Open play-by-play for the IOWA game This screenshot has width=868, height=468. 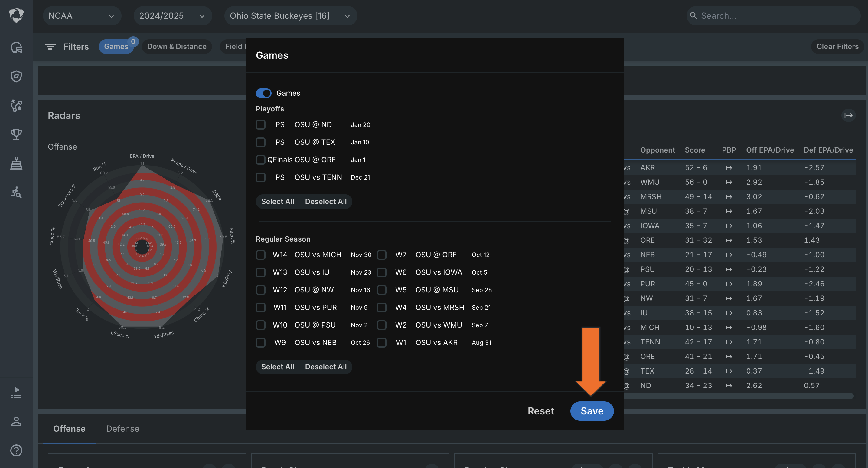(x=729, y=226)
